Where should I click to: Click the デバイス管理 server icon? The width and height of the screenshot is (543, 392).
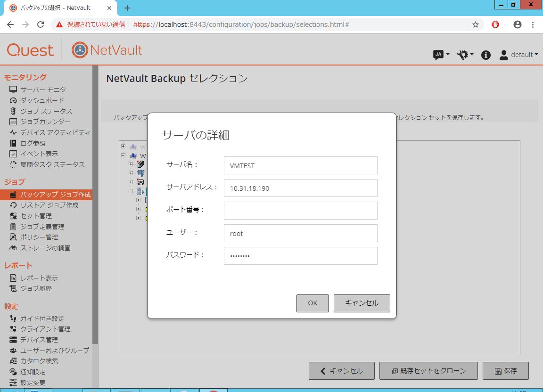click(13, 340)
